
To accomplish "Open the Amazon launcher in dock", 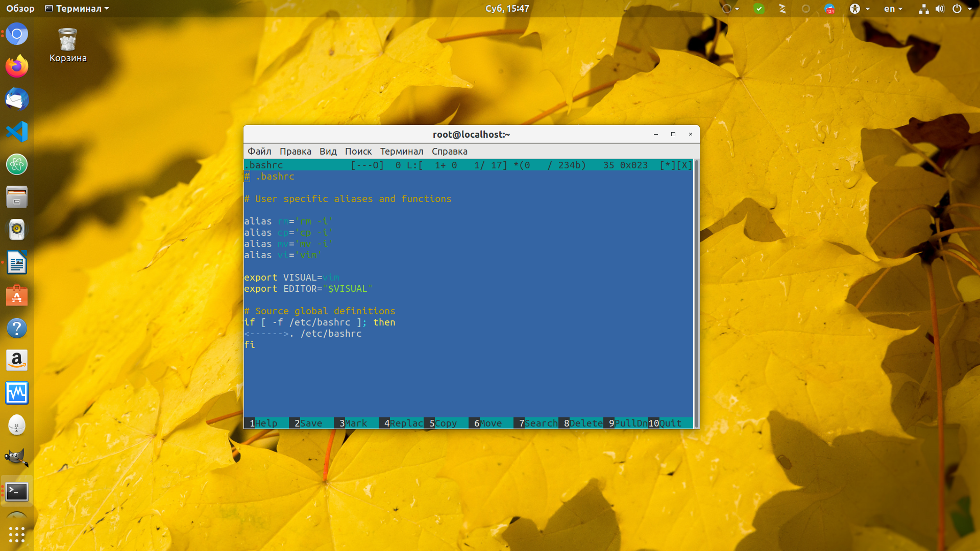I will [17, 361].
